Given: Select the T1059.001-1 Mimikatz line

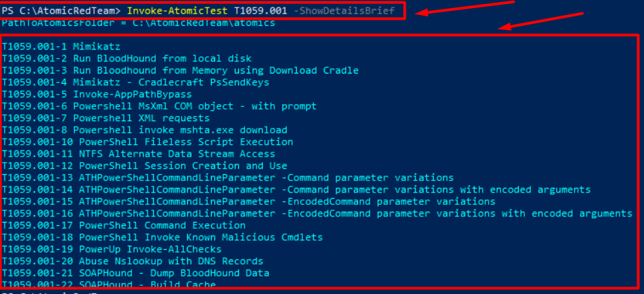Looking at the screenshot, I should click(x=61, y=46).
